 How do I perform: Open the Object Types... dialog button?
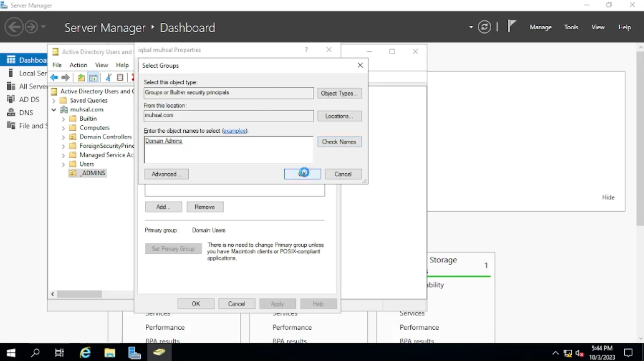point(339,93)
